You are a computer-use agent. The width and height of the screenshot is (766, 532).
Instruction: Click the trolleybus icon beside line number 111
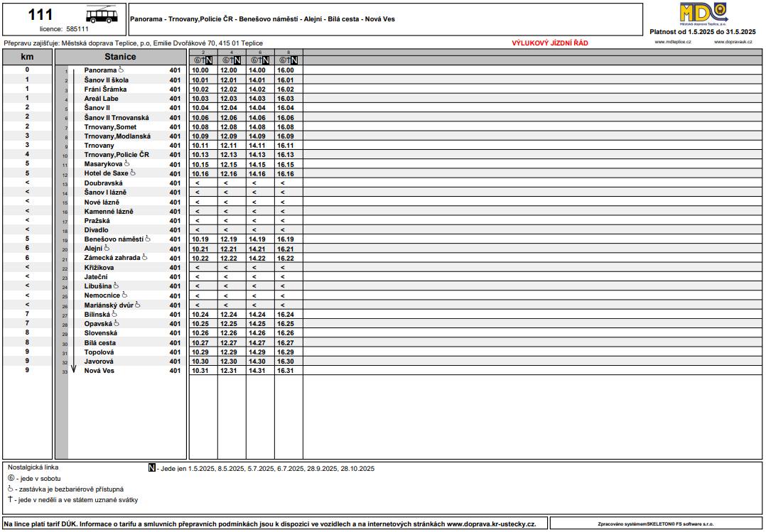pyautogui.click(x=102, y=17)
